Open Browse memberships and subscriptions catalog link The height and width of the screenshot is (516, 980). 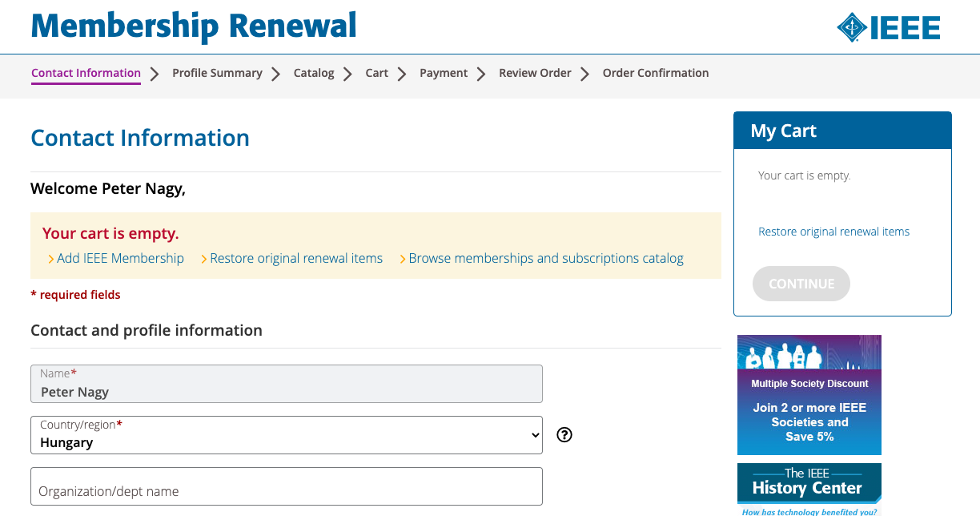click(546, 258)
